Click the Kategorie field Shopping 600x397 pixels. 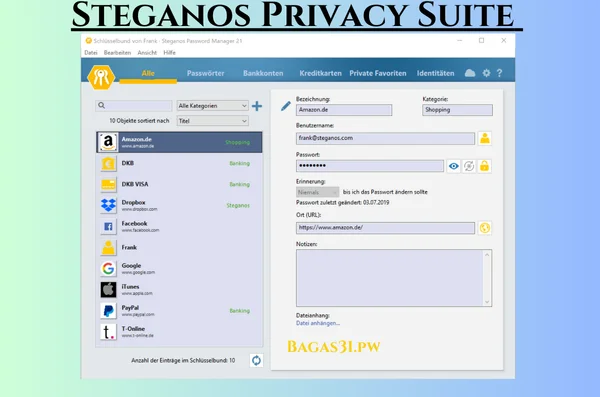tap(457, 110)
